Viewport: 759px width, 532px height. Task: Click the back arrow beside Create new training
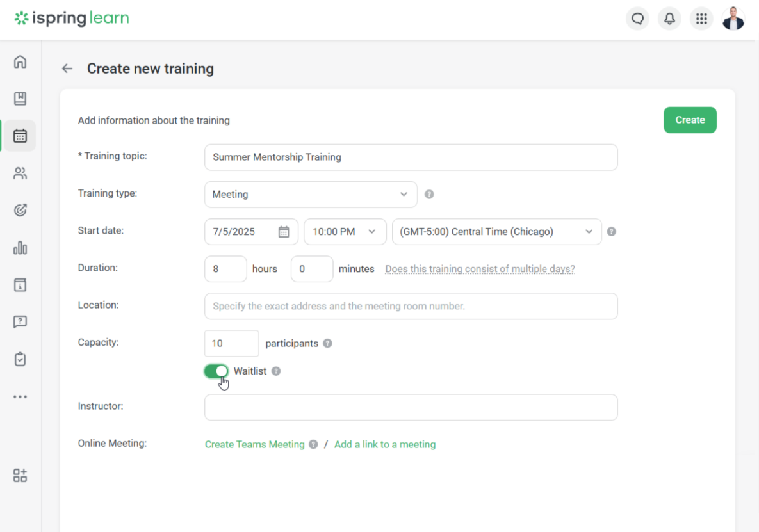pyautogui.click(x=67, y=69)
